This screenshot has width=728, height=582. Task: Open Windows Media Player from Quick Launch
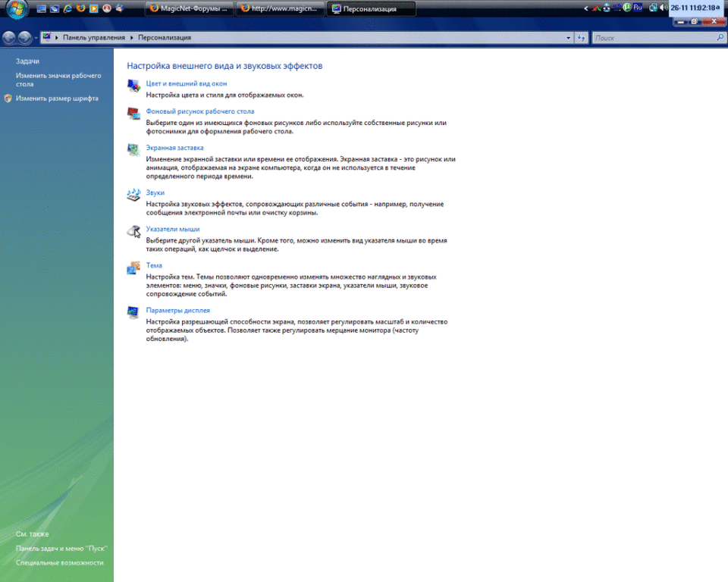94,8
